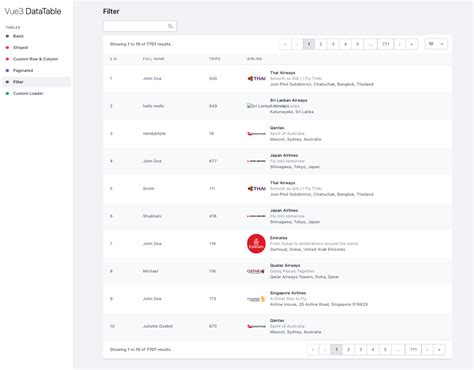
Task: Go to last page in top pagination
Action: pyautogui.click(x=412, y=44)
